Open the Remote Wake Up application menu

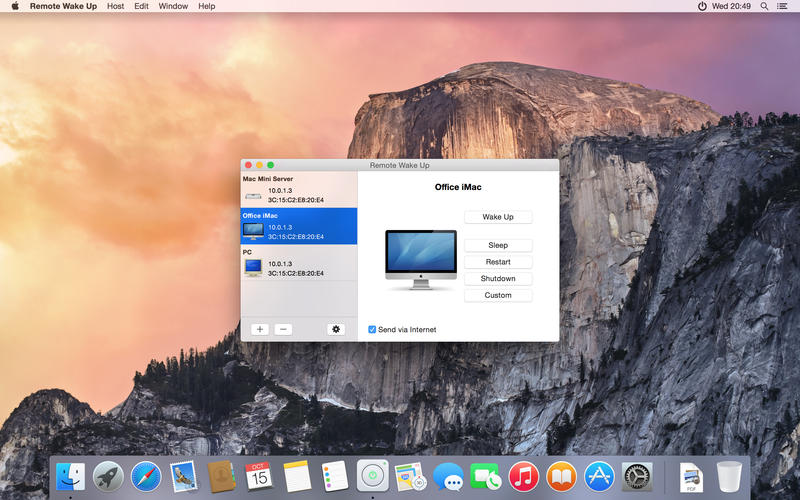pyautogui.click(x=63, y=6)
